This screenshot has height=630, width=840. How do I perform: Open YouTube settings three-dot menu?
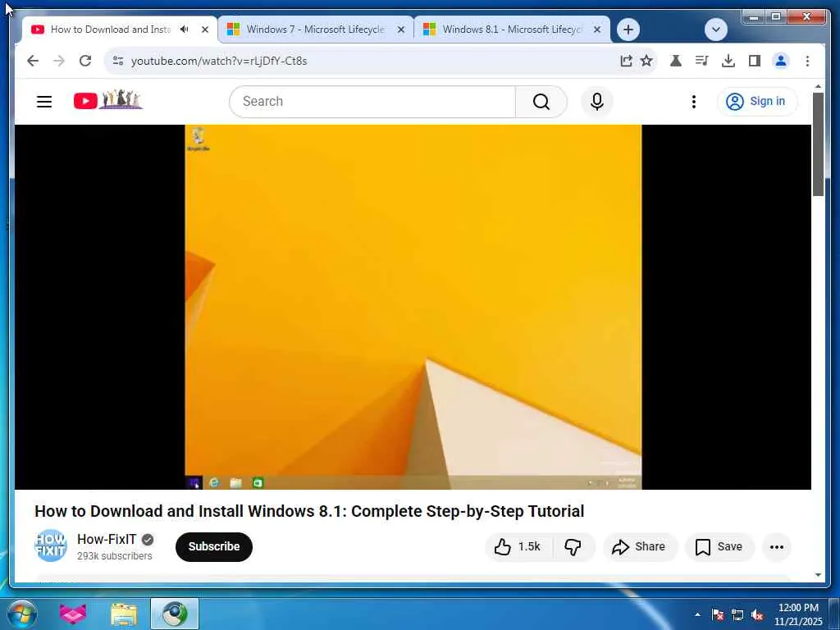[694, 101]
